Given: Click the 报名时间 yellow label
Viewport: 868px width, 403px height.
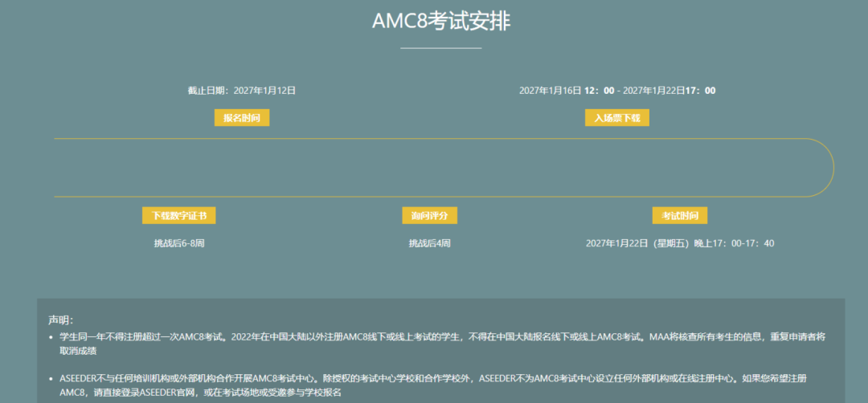Looking at the screenshot, I should click(242, 118).
